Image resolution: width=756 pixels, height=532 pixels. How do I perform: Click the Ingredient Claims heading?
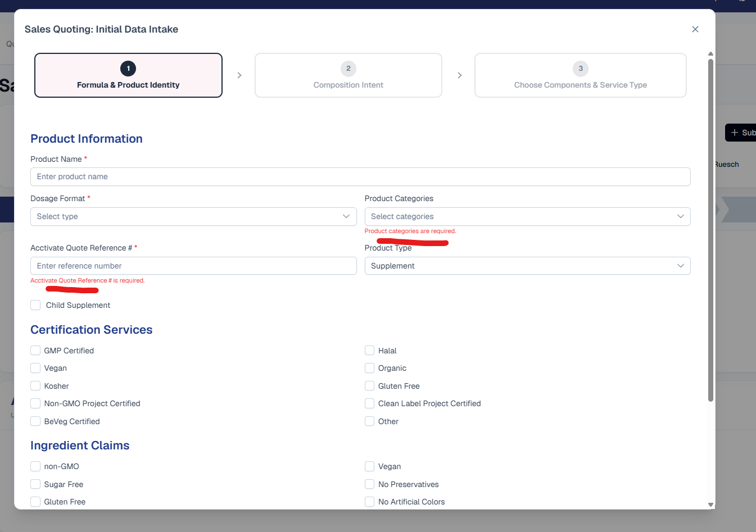pyautogui.click(x=80, y=445)
